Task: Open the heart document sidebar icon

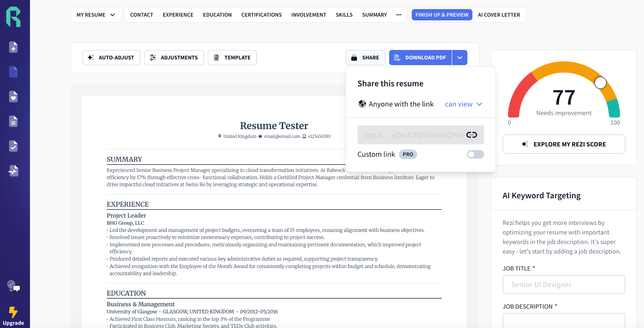Action: [13, 97]
